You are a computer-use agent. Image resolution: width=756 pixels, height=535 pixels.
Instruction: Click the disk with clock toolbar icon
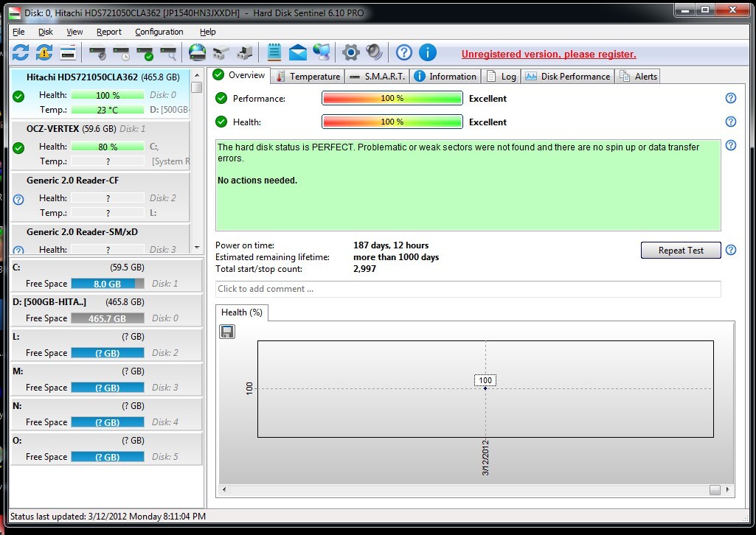[122, 52]
